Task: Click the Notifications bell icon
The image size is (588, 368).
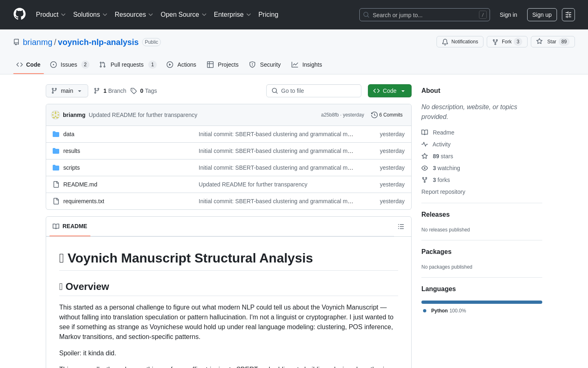Action: (445, 42)
